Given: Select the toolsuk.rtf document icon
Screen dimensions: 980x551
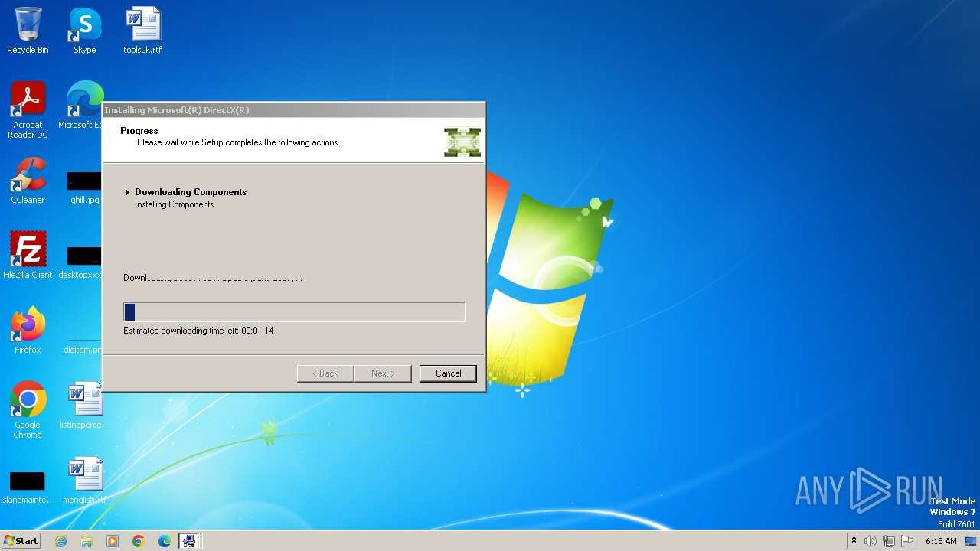Looking at the screenshot, I should pos(142,31).
